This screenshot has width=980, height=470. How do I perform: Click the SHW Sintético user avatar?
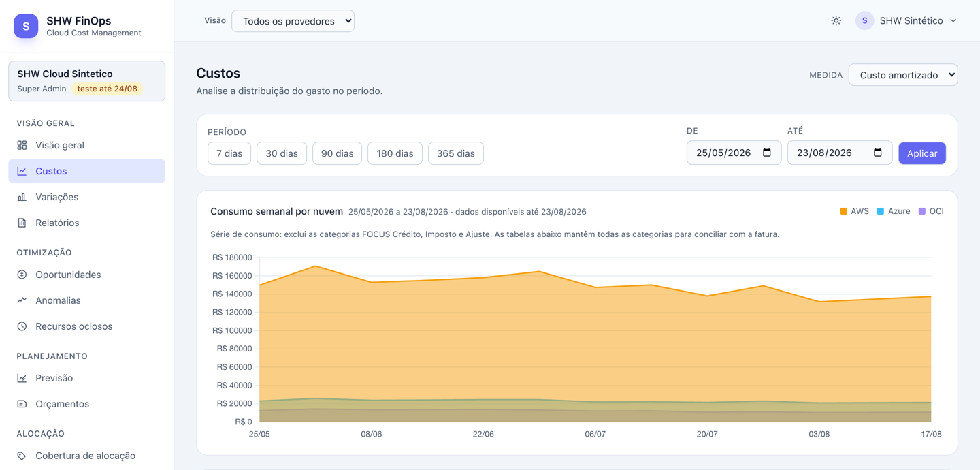pos(864,21)
